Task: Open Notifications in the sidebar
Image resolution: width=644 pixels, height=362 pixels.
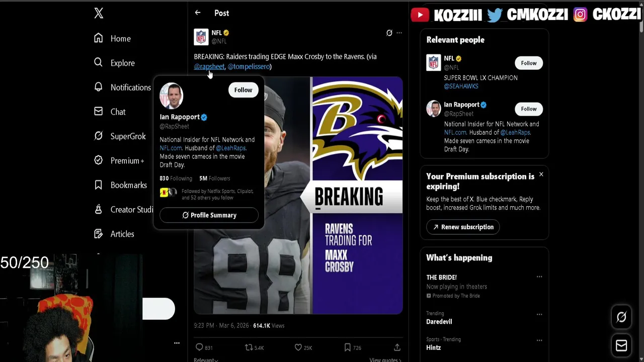Action: tap(122, 87)
